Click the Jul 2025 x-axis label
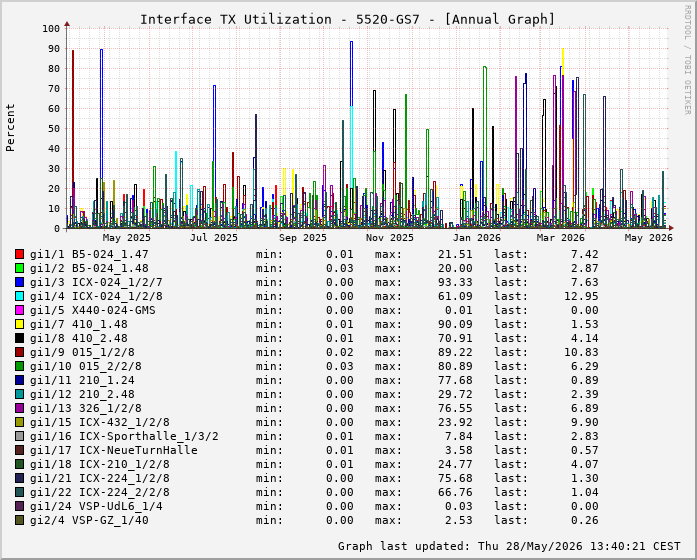 pyautogui.click(x=214, y=238)
